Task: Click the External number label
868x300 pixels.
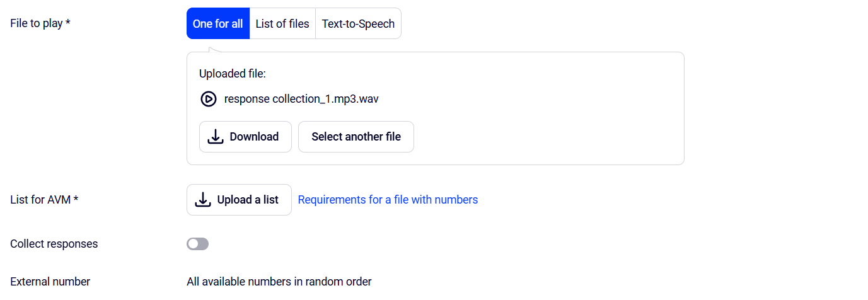Action: (50, 282)
